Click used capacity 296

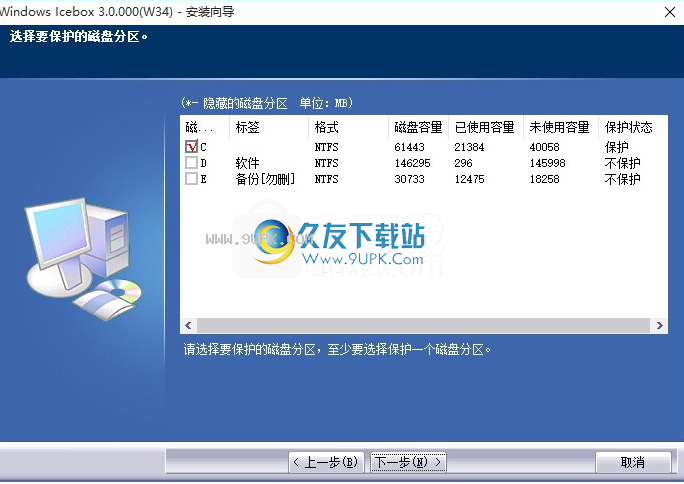coord(463,163)
